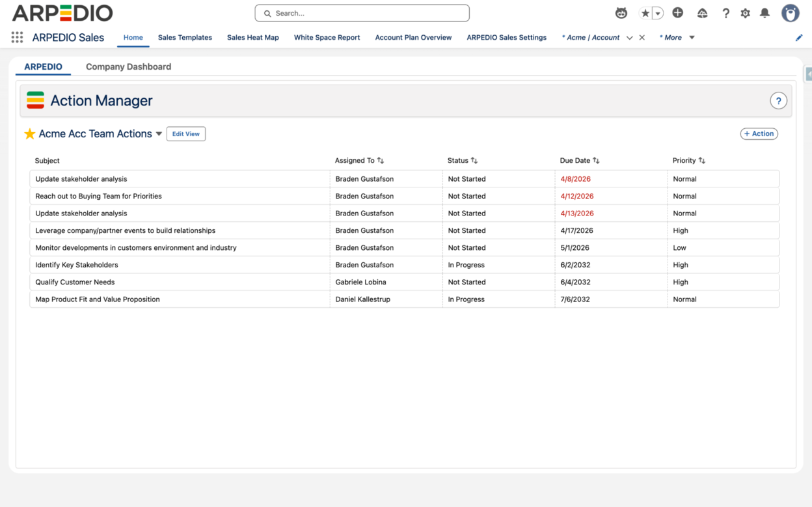Open the notifications bell
Image resolution: width=812 pixels, height=507 pixels.
[x=765, y=13]
